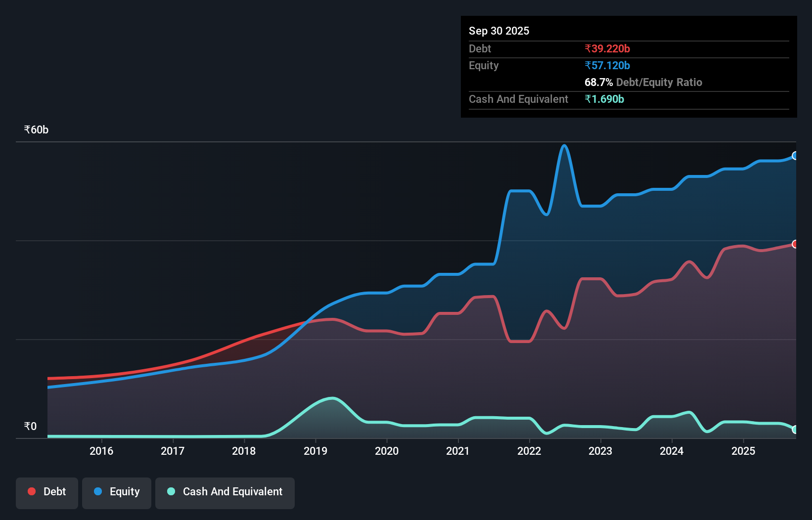The image size is (812, 520).
Task: Select the blue Equity endpoint marker on chart
Action: pos(795,156)
